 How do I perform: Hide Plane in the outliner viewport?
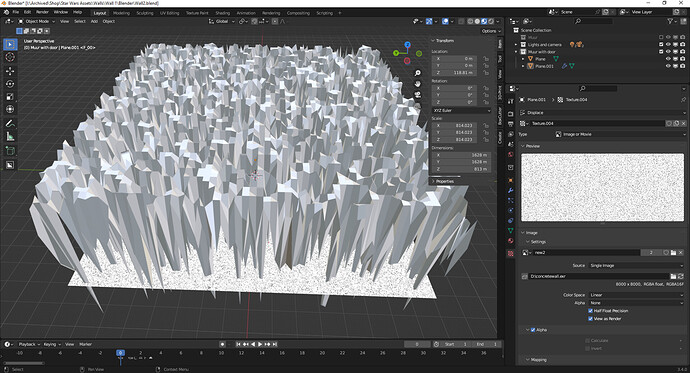668,59
